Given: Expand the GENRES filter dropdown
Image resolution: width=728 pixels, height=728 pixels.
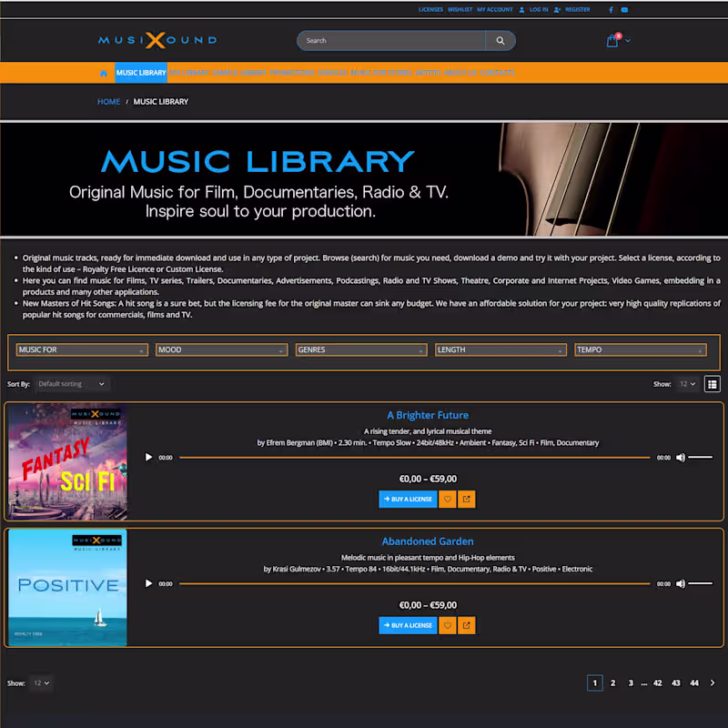Looking at the screenshot, I should point(362,349).
